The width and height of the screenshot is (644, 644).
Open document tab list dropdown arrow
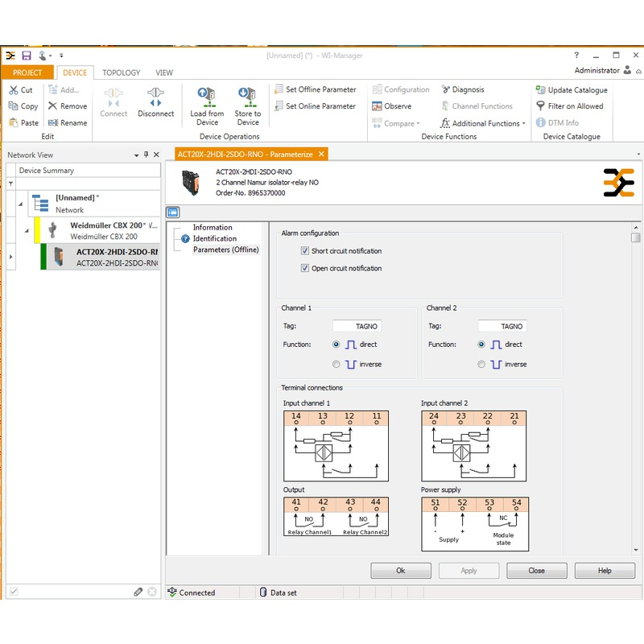[x=638, y=155]
